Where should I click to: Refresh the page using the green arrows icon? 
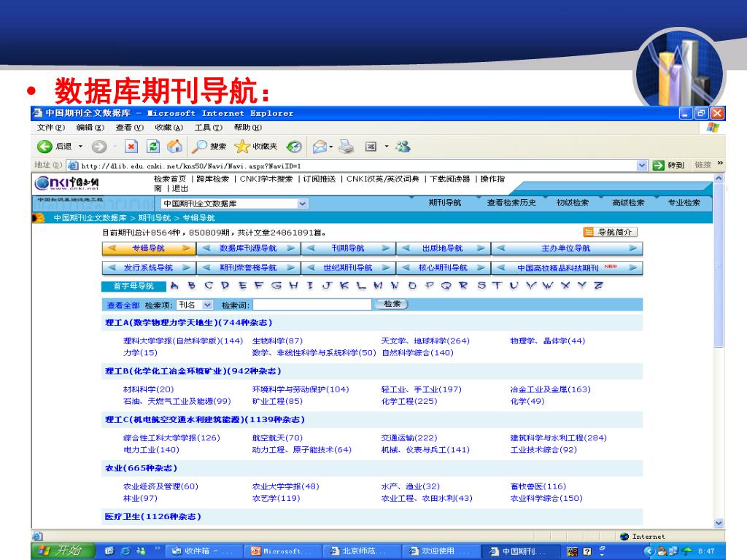pos(153,146)
